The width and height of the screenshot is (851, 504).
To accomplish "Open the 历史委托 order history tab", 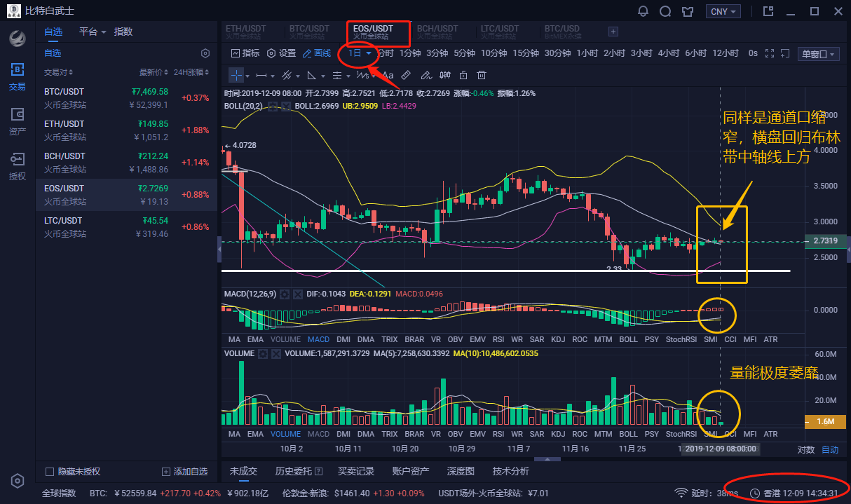I will pyautogui.click(x=299, y=471).
